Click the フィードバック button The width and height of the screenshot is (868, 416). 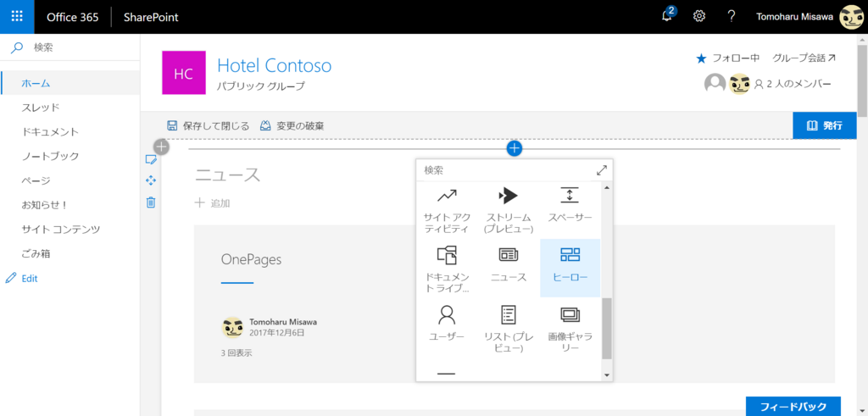point(793,407)
